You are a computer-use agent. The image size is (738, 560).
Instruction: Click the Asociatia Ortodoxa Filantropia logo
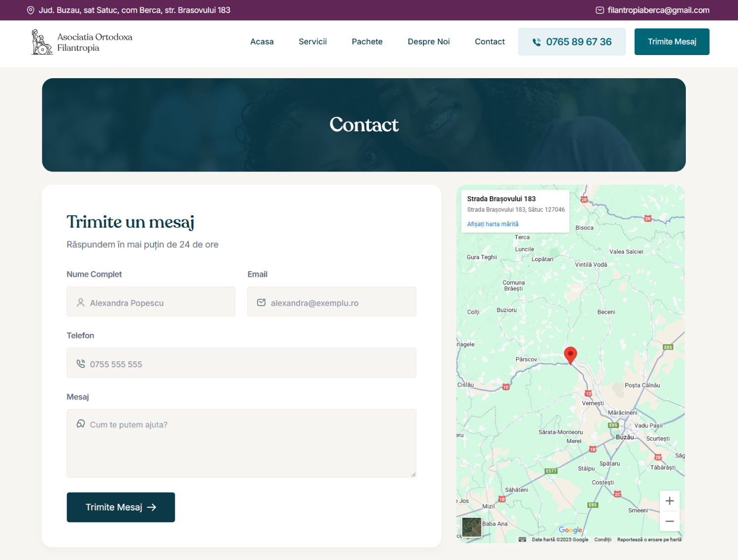point(82,42)
